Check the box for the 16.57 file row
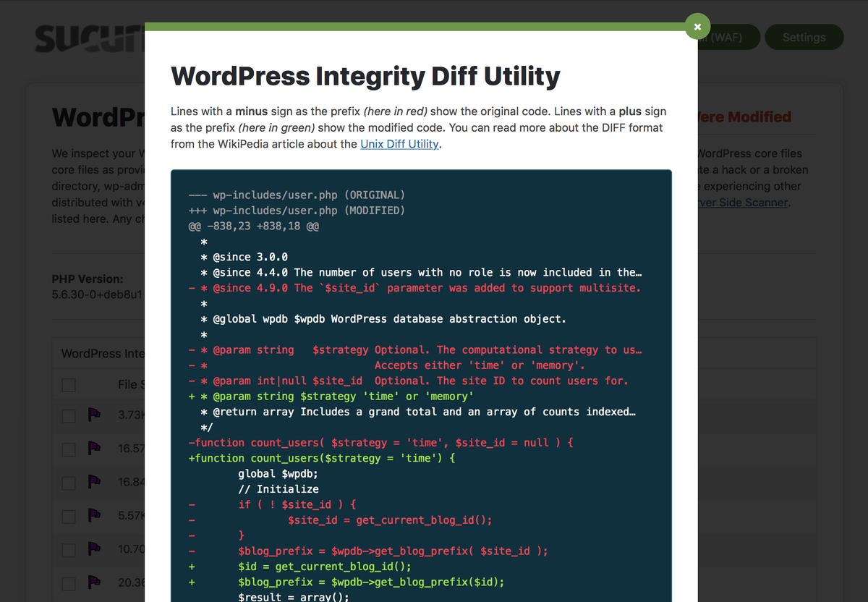Viewport: 868px width, 602px height. click(69, 449)
